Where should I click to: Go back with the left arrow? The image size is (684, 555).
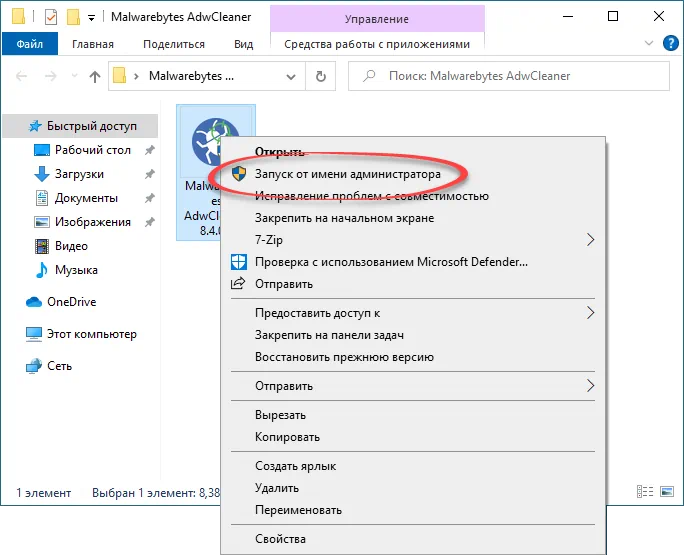[x=21, y=76]
